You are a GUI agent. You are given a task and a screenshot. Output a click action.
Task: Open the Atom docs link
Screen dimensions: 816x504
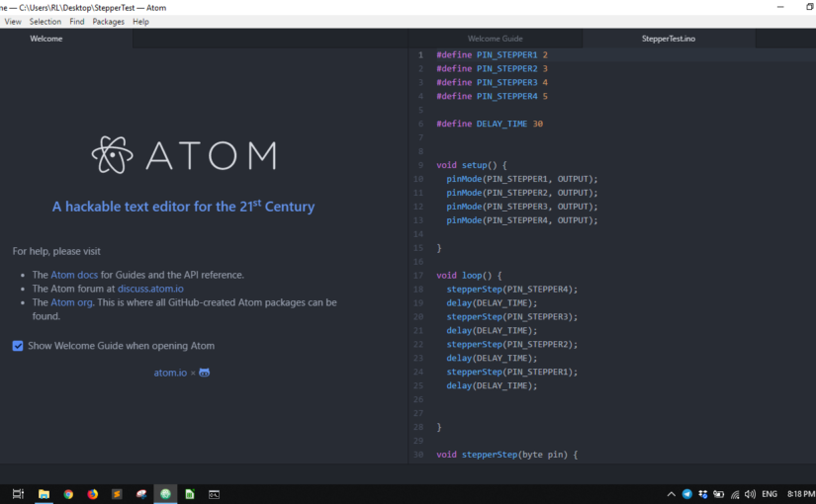(74, 275)
